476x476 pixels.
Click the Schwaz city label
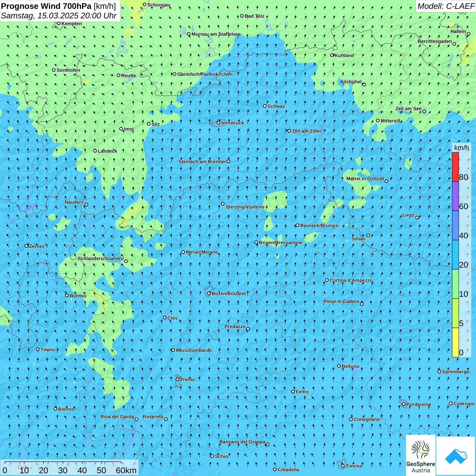click(276, 106)
